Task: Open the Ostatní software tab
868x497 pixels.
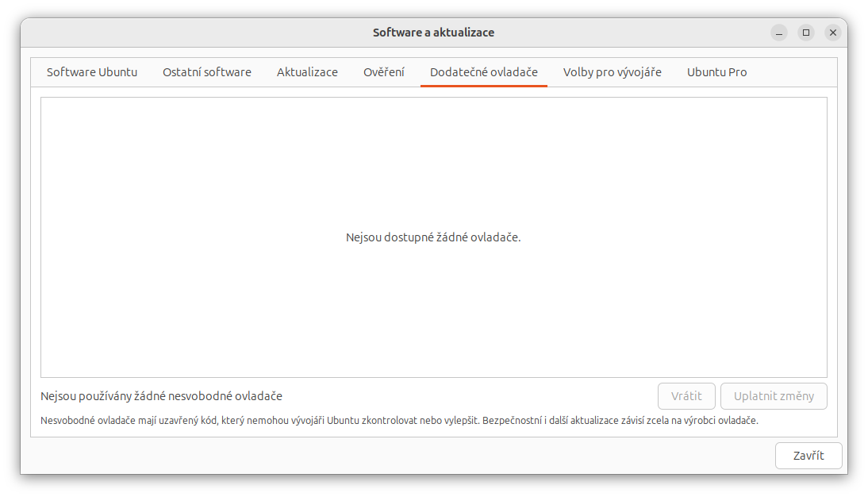Action: point(207,72)
